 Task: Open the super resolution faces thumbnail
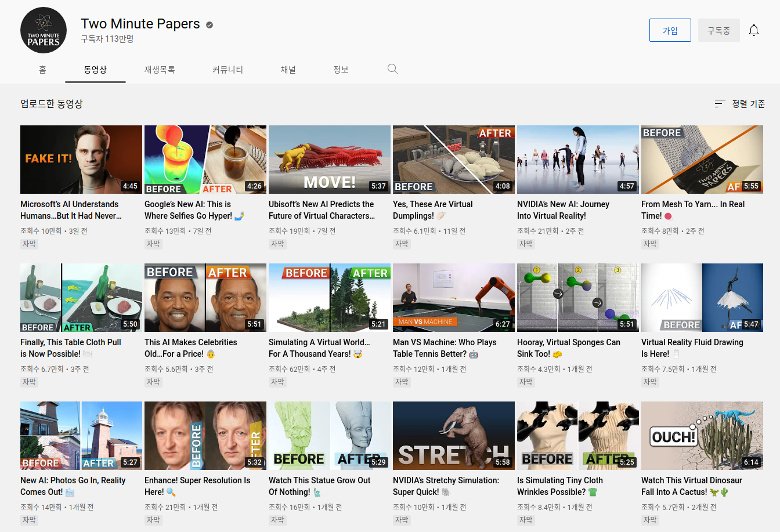[205, 436]
